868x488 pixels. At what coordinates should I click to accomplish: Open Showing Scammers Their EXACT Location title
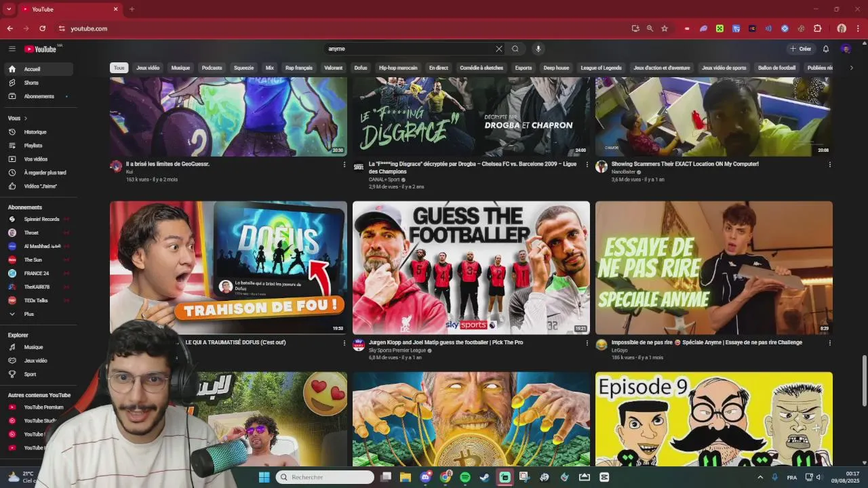coord(685,164)
